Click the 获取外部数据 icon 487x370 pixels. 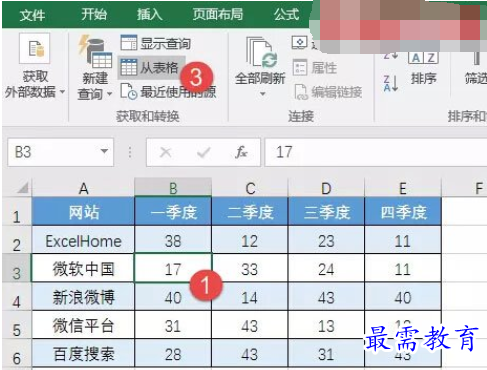(35, 48)
